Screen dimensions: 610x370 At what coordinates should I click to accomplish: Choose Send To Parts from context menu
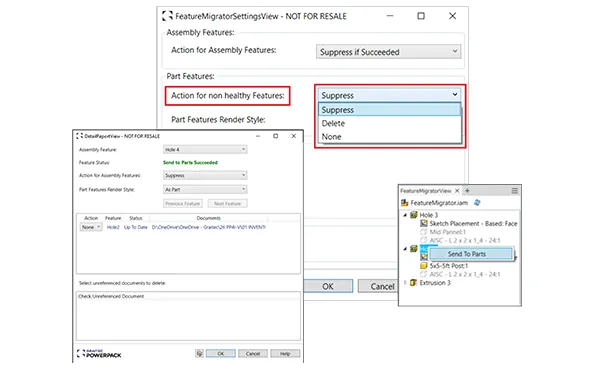click(471, 254)
